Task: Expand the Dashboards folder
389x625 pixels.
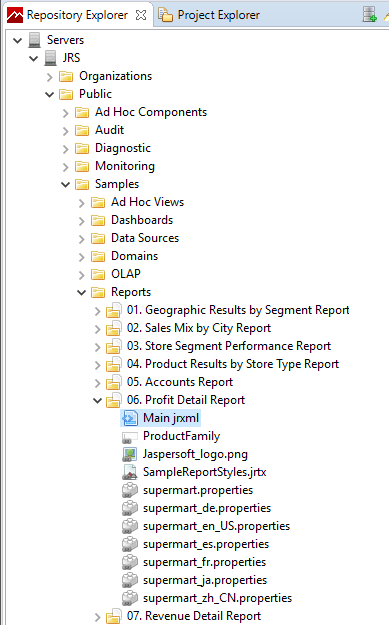Action: tap(81, 221)
